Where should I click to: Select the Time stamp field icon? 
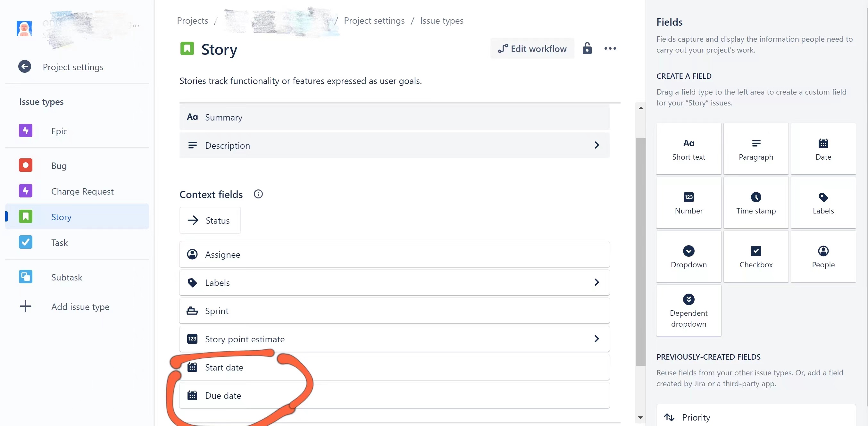coord(756,197)
